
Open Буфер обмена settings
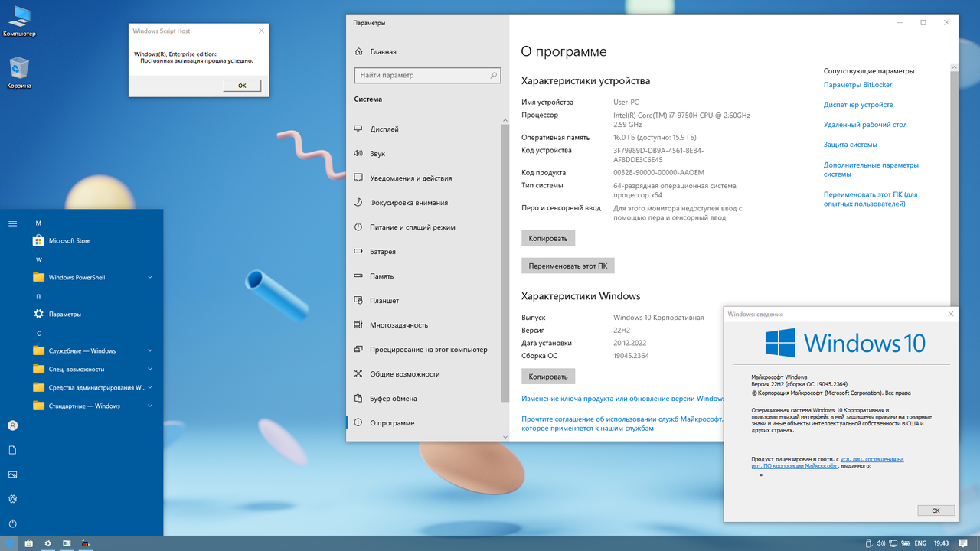(423, 399)
